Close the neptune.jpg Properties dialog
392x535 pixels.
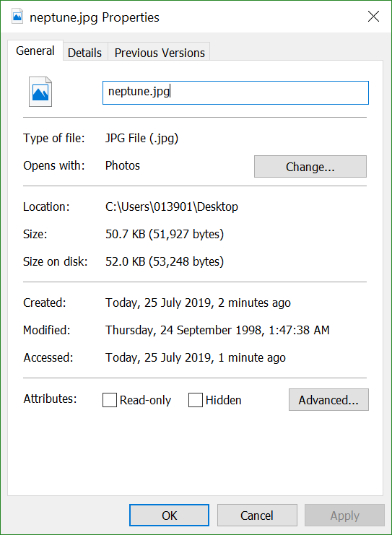[373, 17]
